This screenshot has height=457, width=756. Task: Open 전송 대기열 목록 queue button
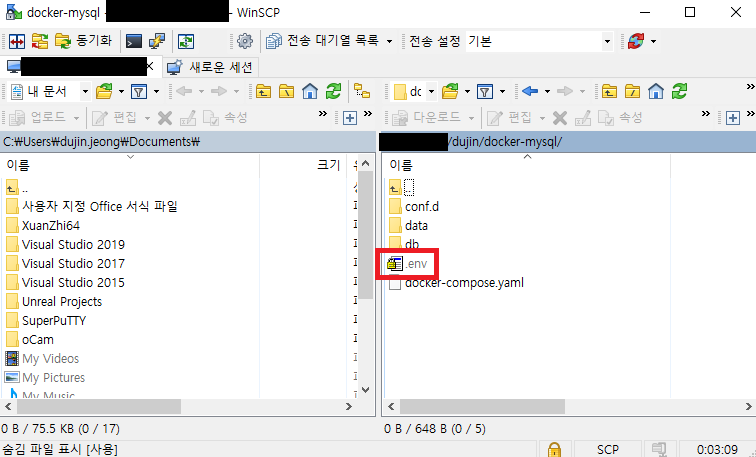(323, 41)
